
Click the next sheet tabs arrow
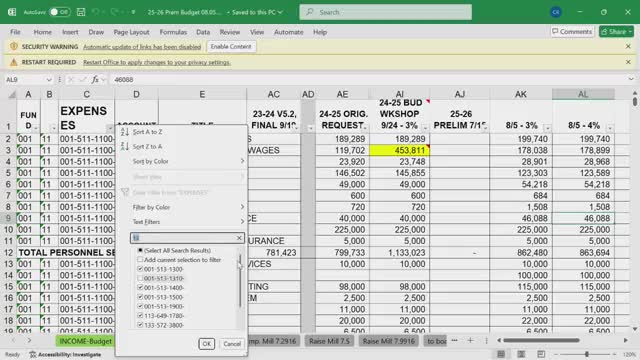pyautogui.click(x=29, y=340)
